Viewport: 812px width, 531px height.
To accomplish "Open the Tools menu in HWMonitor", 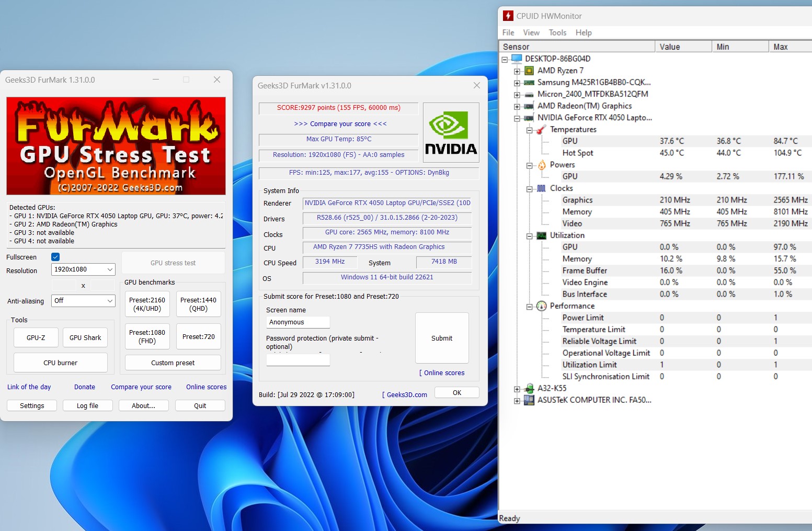I will pos(557,32).
